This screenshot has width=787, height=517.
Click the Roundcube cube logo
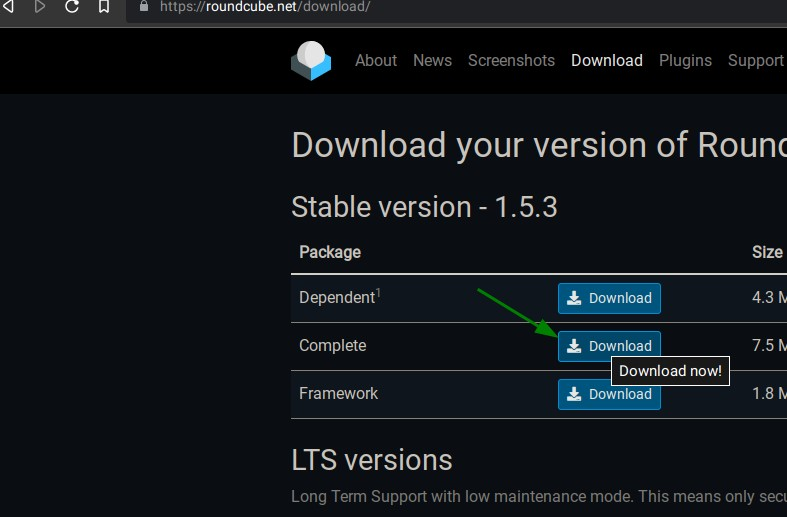click(x=311, y=61)
